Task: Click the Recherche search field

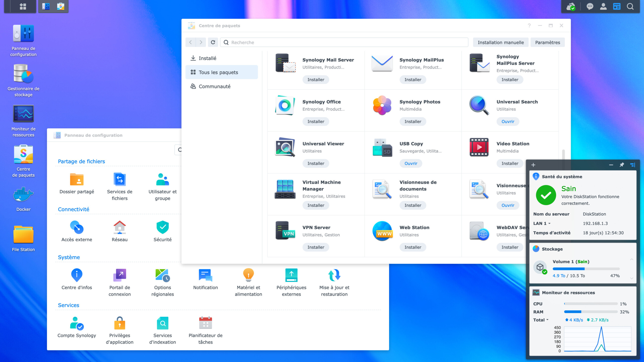Action: [344, 42]
